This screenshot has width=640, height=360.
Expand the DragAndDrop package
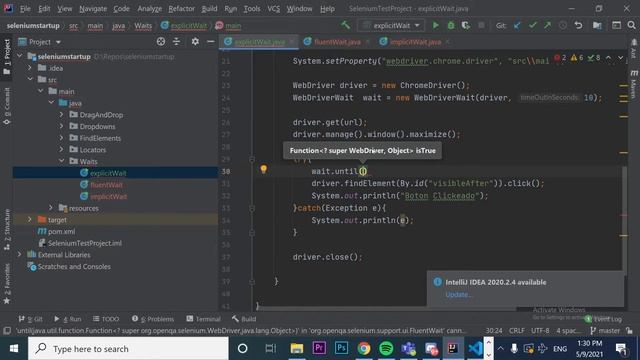coord(62,115)
